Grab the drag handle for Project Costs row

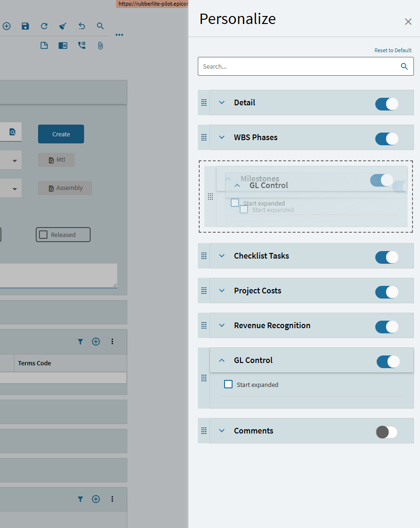[x=204, y=291]
